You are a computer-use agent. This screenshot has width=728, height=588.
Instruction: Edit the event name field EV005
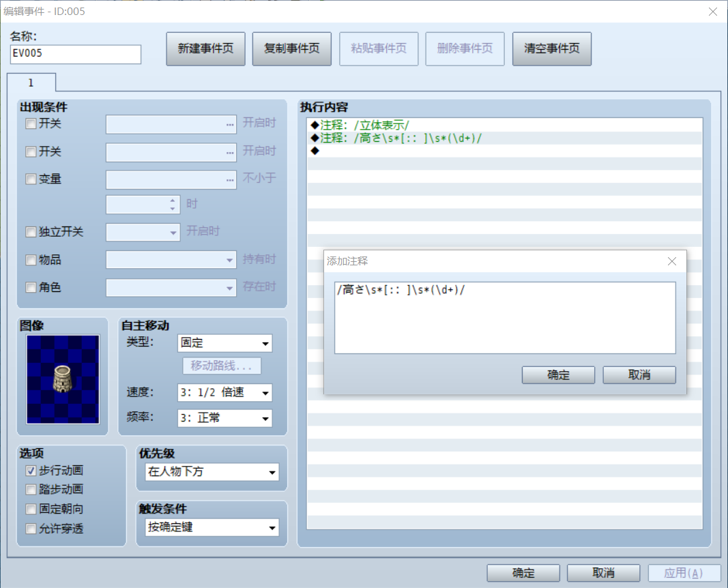(x=76, y=54)
